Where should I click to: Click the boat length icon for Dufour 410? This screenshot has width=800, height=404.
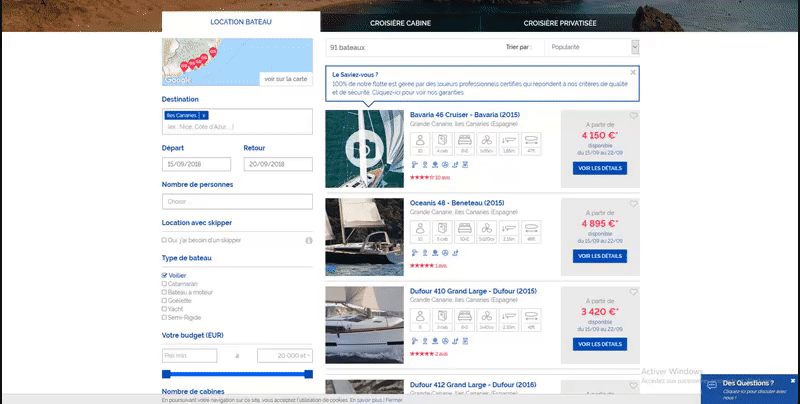click(x=531, y=320)
